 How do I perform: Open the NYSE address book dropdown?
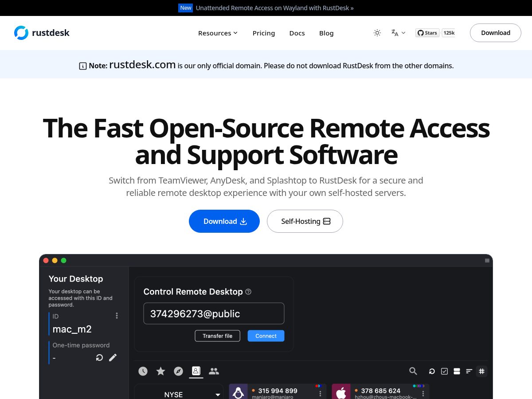click(x=179, y=392)
